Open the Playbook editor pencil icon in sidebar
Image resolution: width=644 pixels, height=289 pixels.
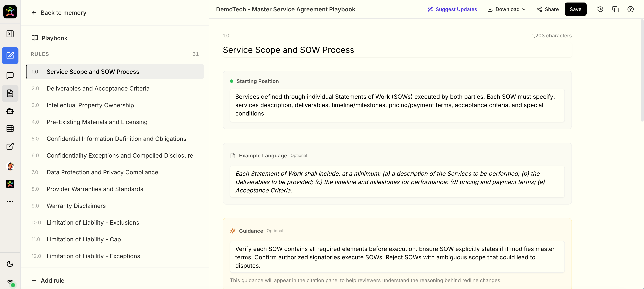(10, 56)
